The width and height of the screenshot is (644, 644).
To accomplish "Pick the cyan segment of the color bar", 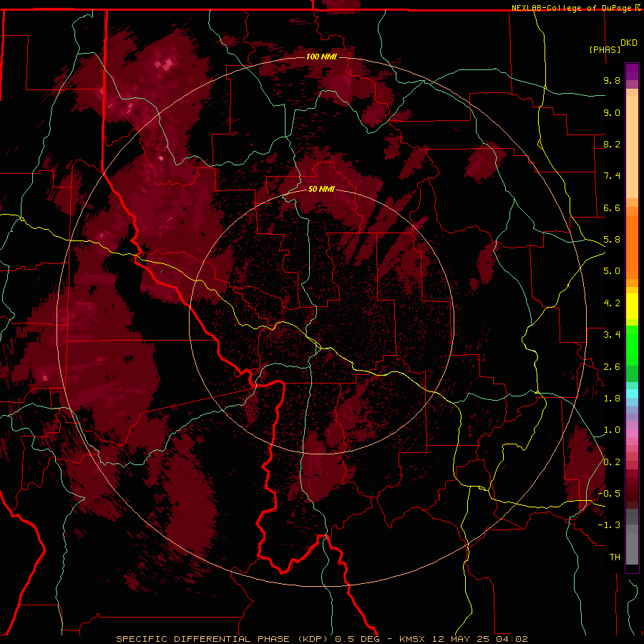I will pyautogui.click(x=632, y=394).
